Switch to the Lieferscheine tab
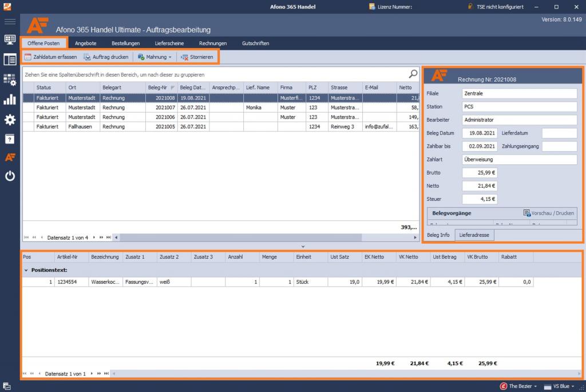 coord(169,43)
